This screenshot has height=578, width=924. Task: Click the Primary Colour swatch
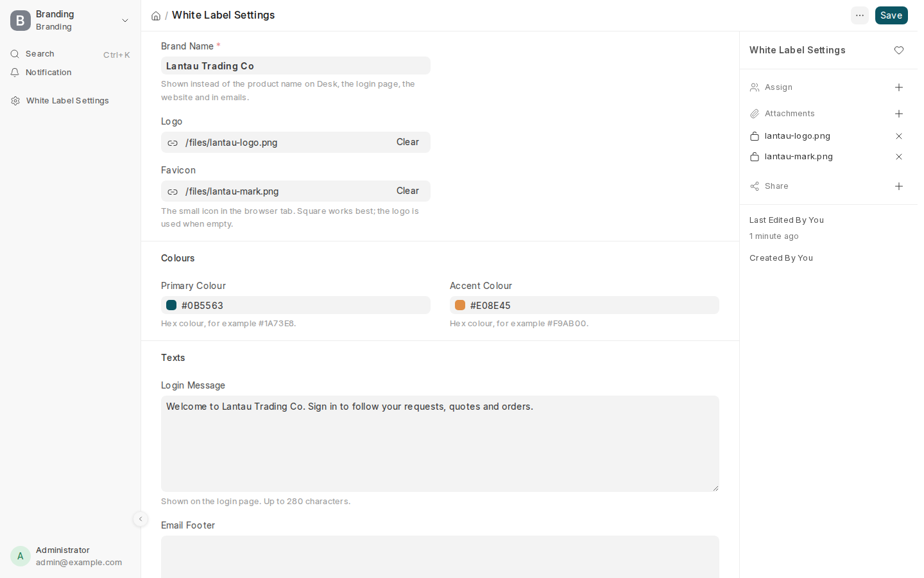tap(171, 305)
